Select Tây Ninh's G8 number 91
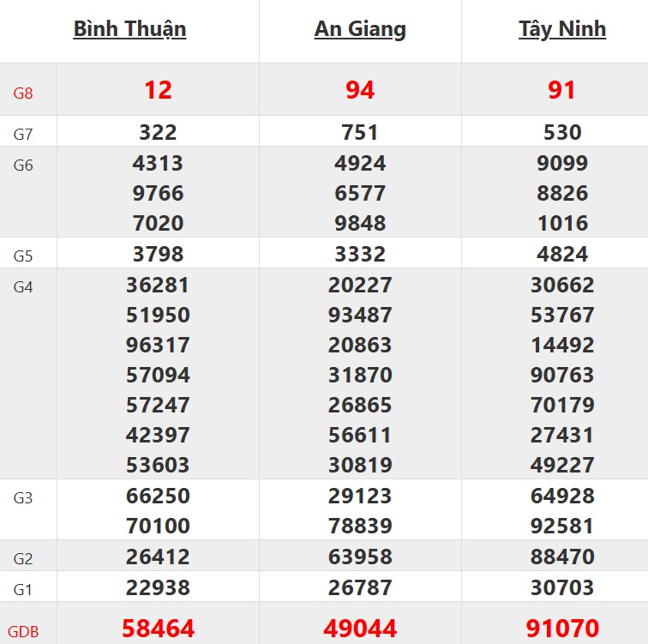648x644 pixels. 561,90
